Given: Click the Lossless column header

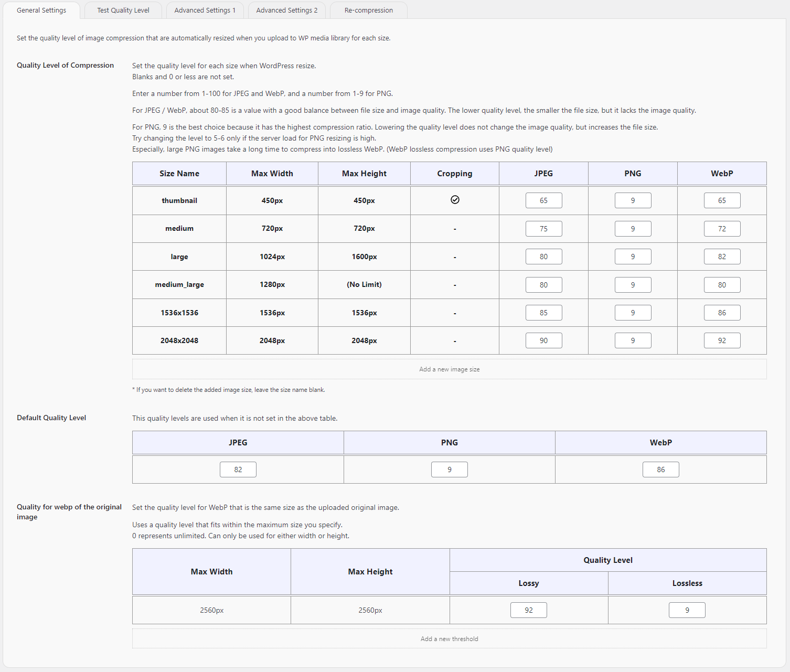Looking at the screenshot, I should (x=687, y=583).
